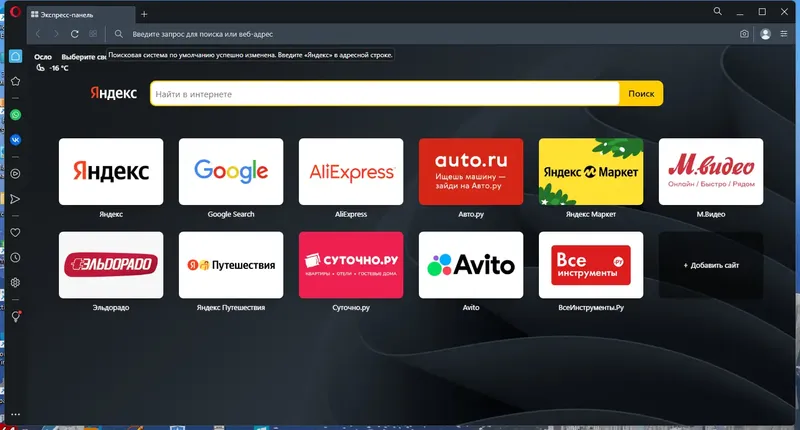800x430 pixels.
Task: Open the М.Видео speed dial tile
Action: pos(711,171)
